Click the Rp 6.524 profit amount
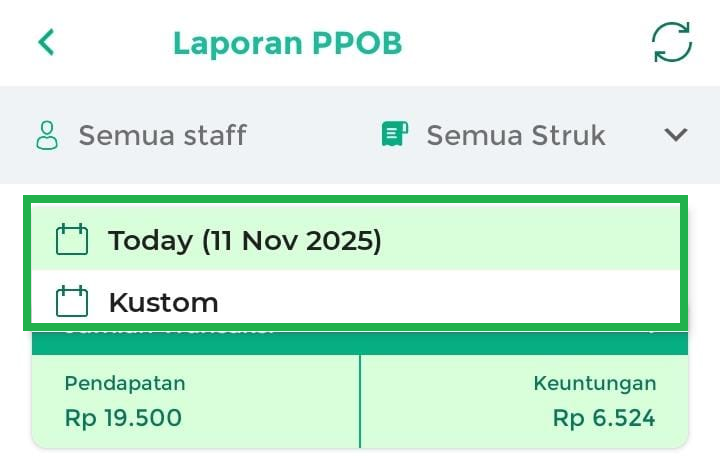 coord(604,417)
